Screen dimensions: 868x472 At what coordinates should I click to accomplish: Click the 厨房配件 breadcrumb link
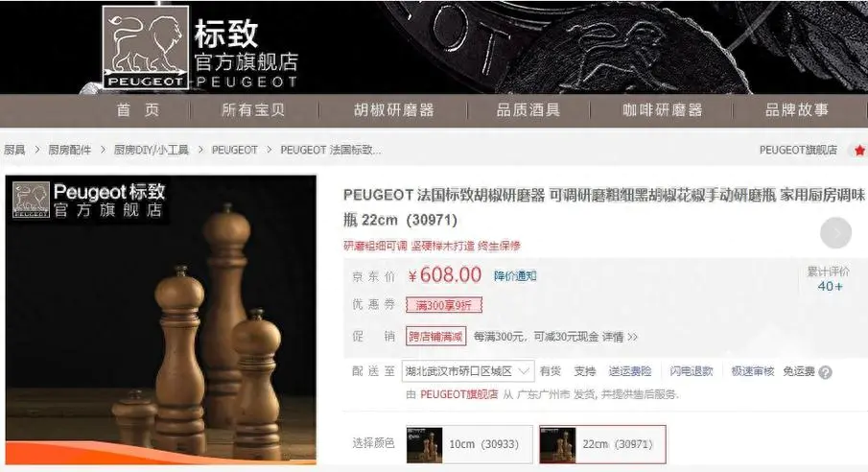pyautogui.click(x=70, y=150)
